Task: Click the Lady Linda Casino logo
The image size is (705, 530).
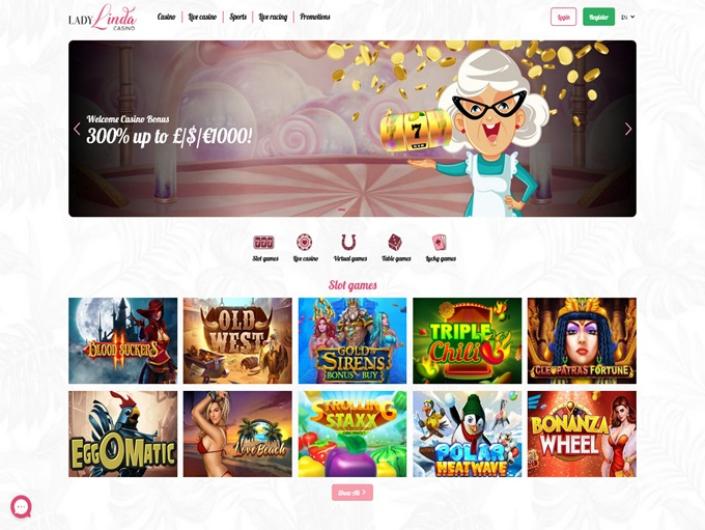Action: point(103,17)
